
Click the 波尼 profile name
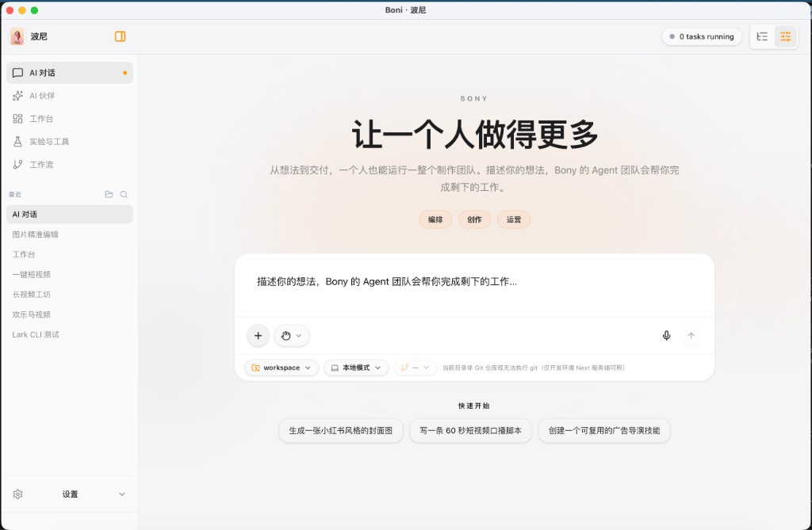39,36
